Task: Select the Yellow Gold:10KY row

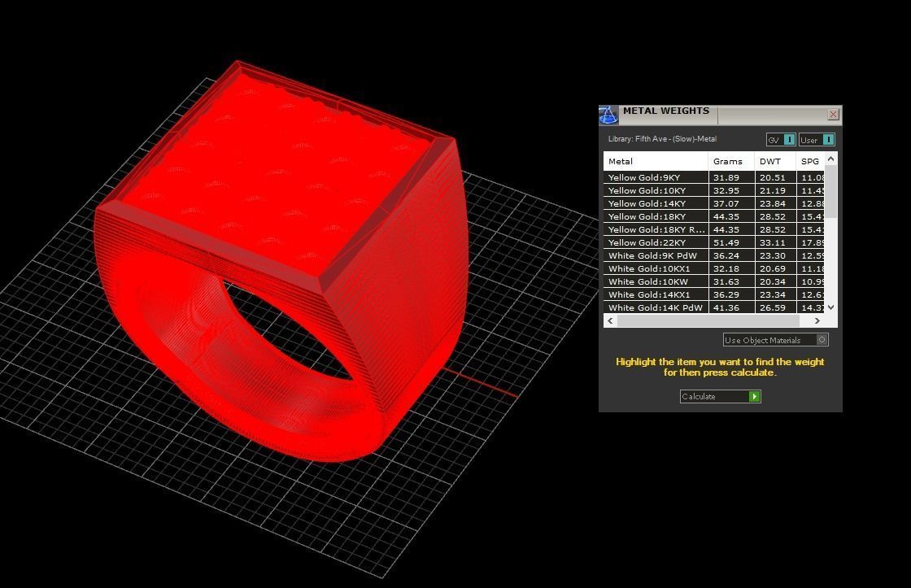Action: pyautogui.click(x=714, y=190)
